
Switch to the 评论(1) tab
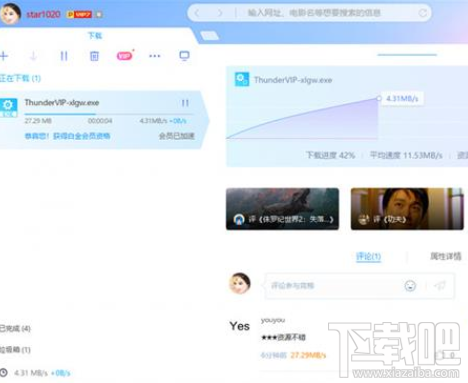(x=368, y=256)
